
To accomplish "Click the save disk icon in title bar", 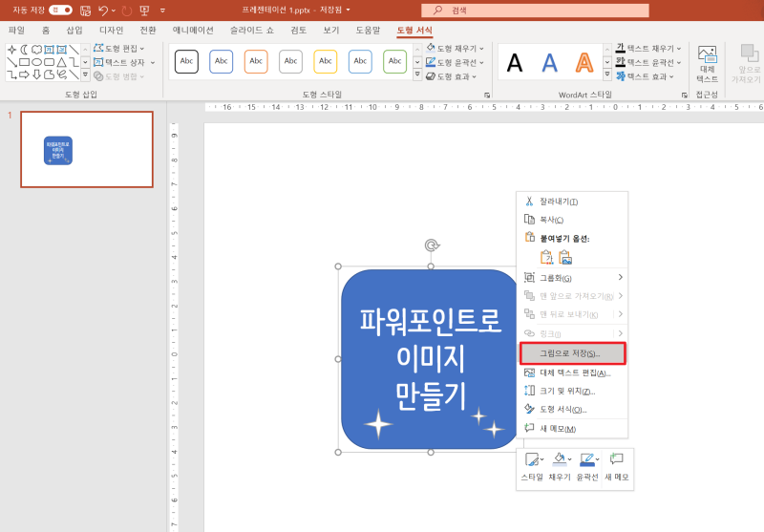I will [85, 11].
